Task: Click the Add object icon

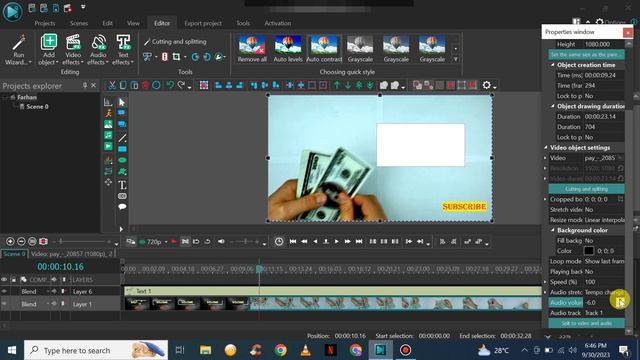Action: 49,42
